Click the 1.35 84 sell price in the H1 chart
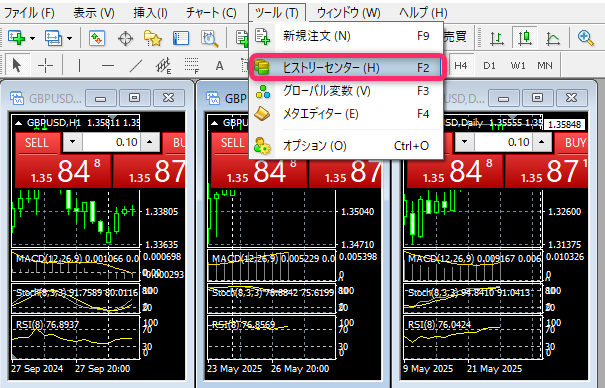The width and height of the screenshot is (605, 388). [x=63, y=171]
